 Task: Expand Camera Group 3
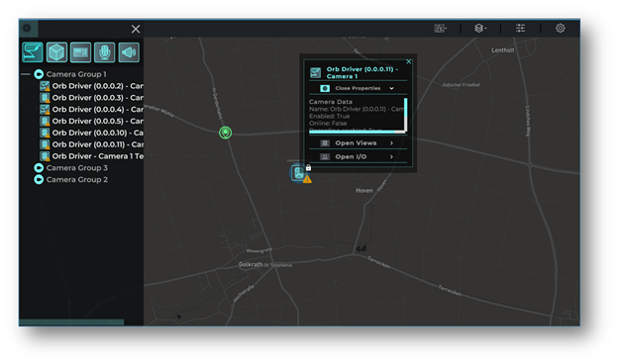[x=39, y=168]
